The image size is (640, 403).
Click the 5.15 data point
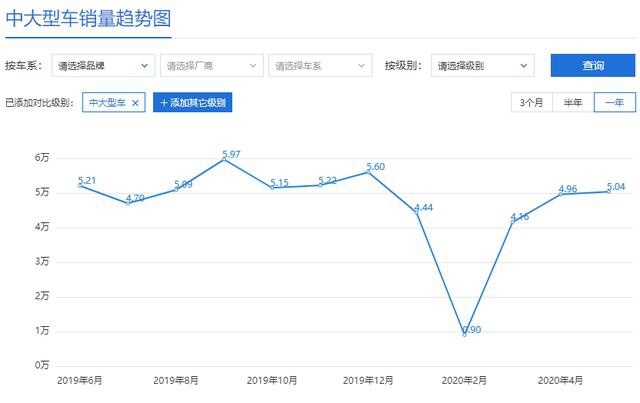click(x=272, y=187)
